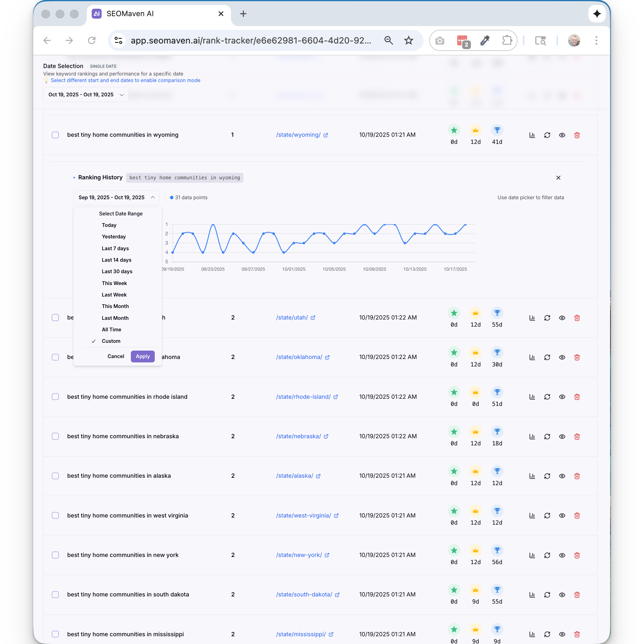Click trophy icon in nebraska row
The width and height of the screenshot is (644, 644).
pos(497,432)
